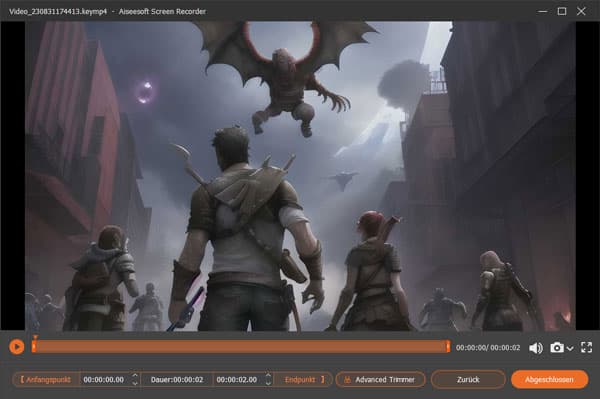600x399 pixels.
Task: Click the orange Abgeschlossen button
Action: [x=549, y=379]
